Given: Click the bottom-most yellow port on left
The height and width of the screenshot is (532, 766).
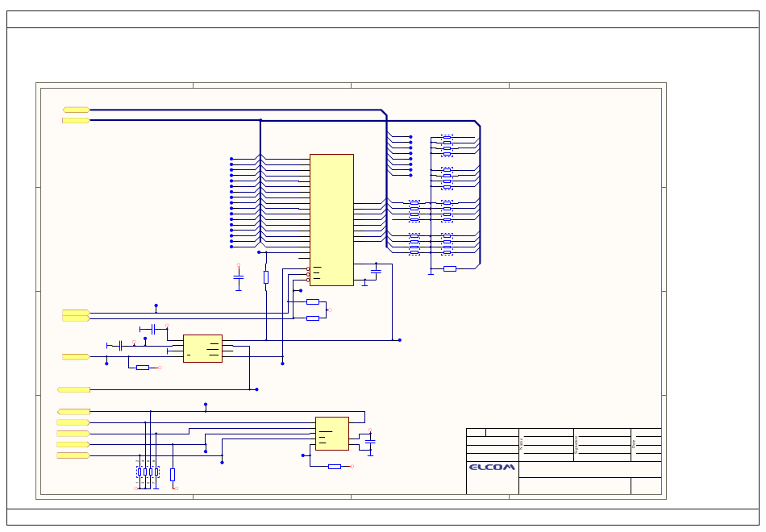Looking at the screenshot, I should 73,455.
